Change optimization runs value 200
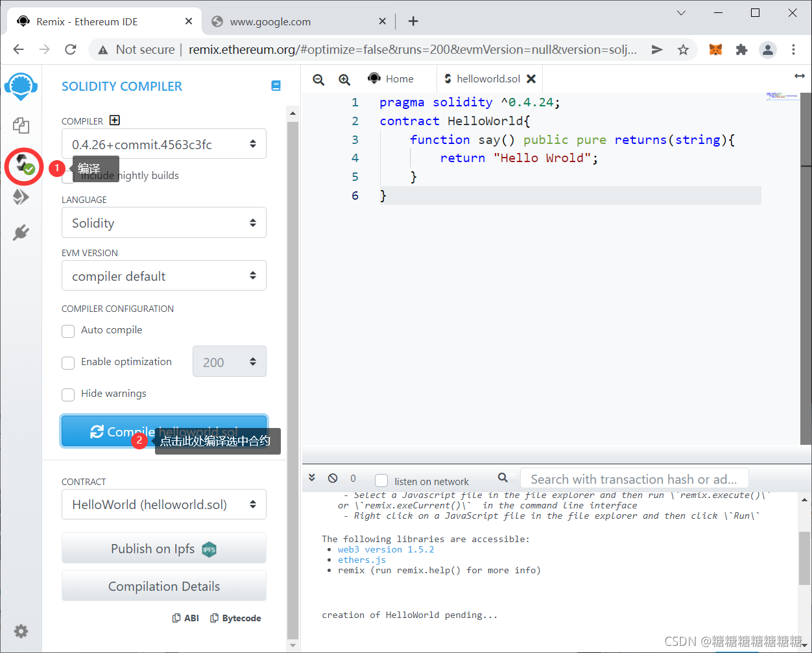This screenshot has height=653, width=812. [230, 362]
